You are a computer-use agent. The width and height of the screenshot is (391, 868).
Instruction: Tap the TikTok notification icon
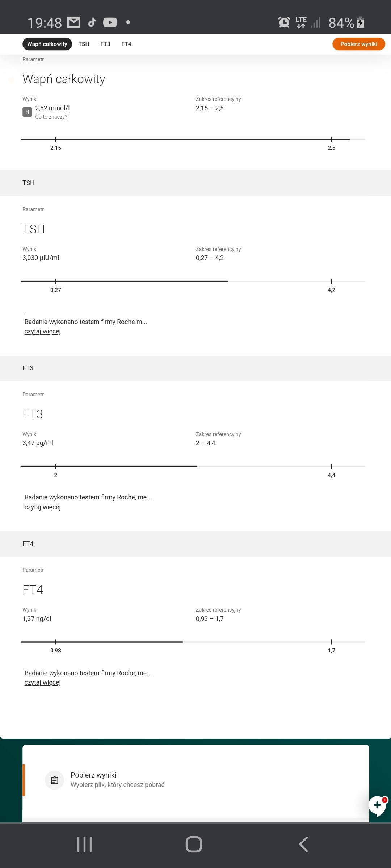pos(92,22)
